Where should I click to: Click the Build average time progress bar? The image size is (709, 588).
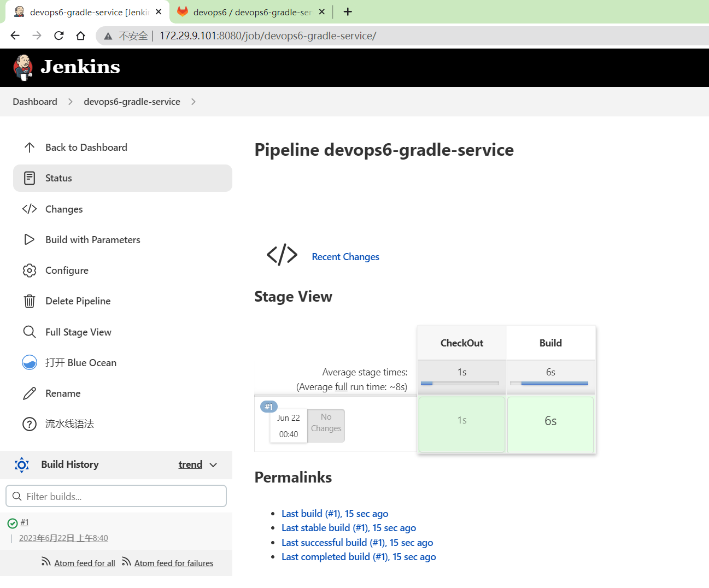pyautogui.click(x=549, y=384)
